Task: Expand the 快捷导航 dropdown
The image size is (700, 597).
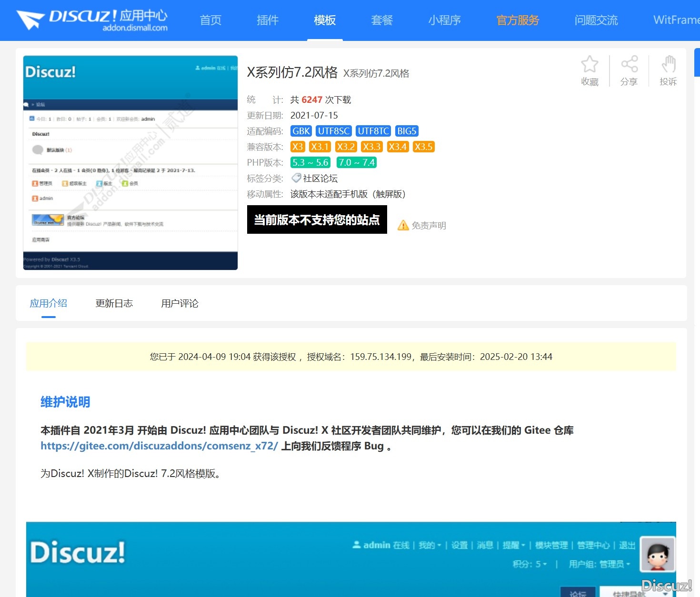Action: tap(629, 594)
